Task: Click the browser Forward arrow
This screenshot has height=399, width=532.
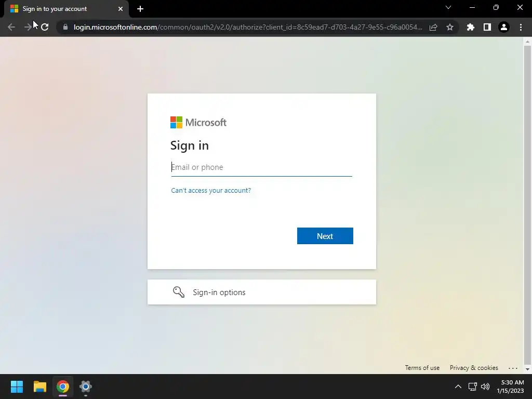Action: click(28, 27)
